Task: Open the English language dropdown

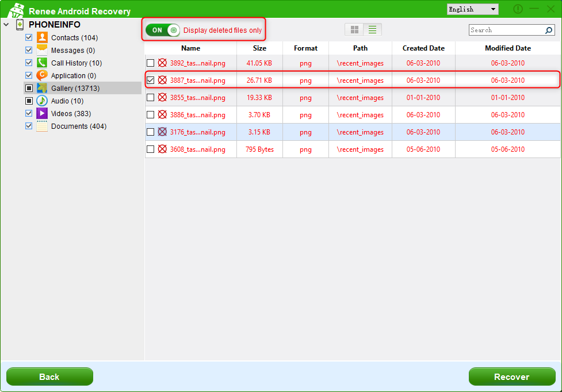Action: pyautogui.click(x=472, y=9)
